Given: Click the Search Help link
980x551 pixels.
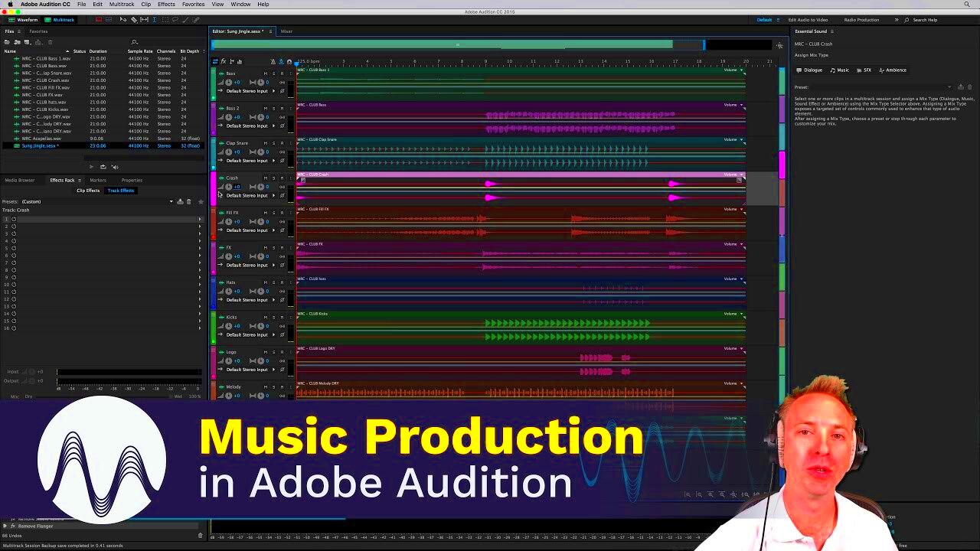Looking at the screenshot, I should pos(926,19).
